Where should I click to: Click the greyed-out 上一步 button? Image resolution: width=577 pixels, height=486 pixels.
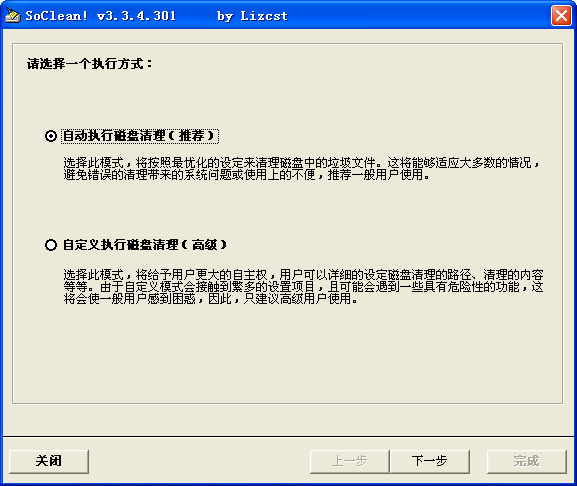pyautogui.click(x=350, y=461)
